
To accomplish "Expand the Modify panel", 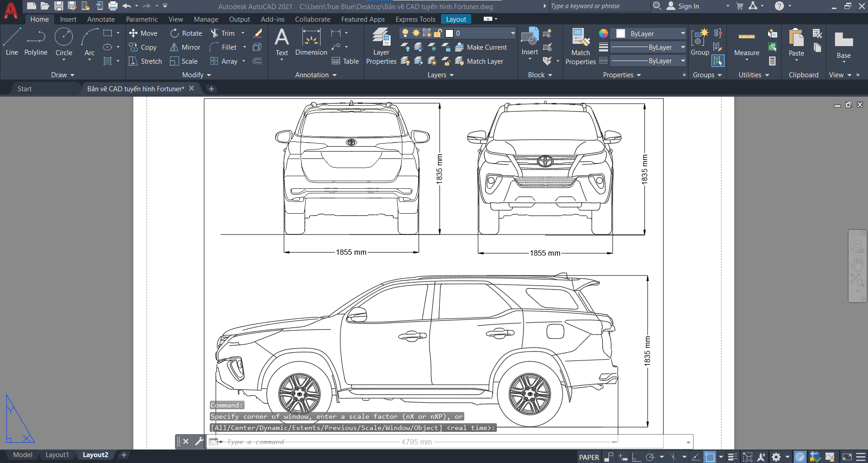I will click(x=197, y=75).
